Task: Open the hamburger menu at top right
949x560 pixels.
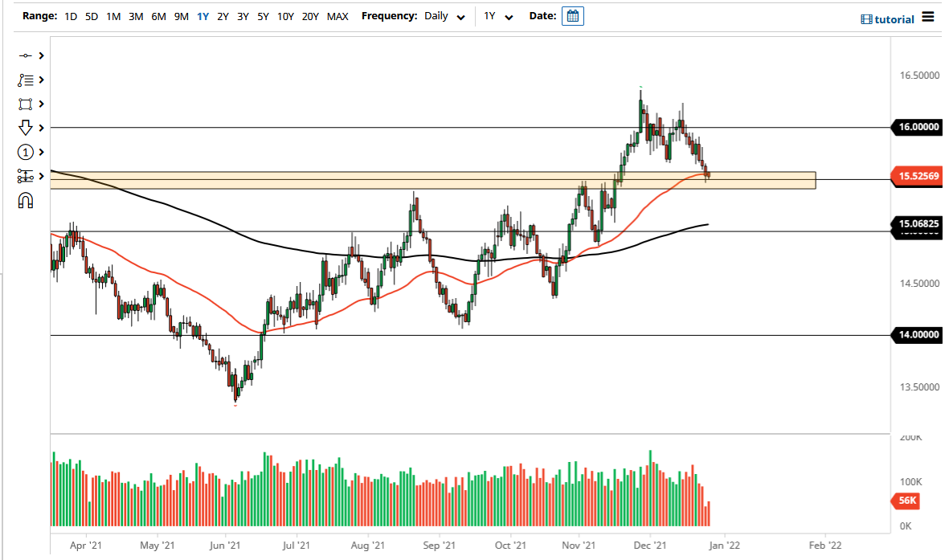Action: [x=930, y=18]
